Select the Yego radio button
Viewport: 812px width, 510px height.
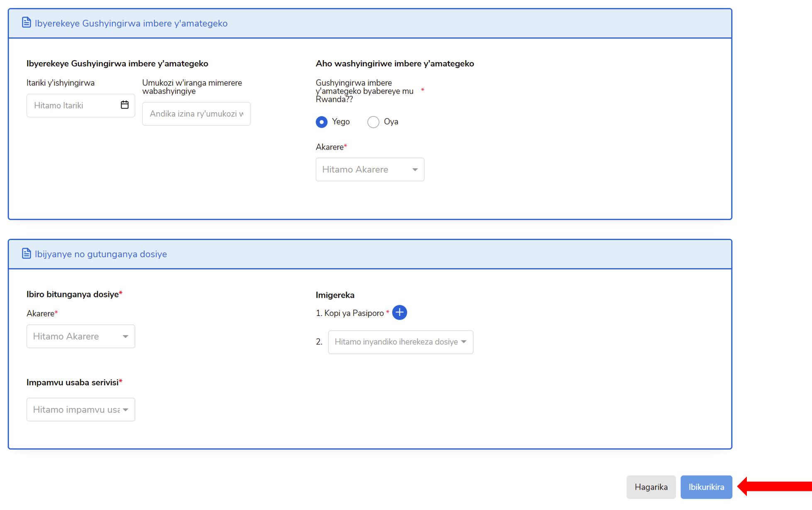[322, 122]
